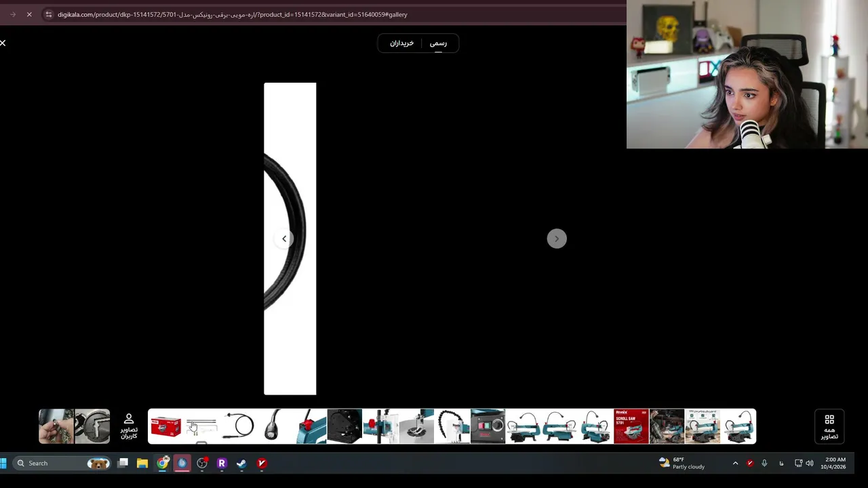Image resolution: width=868 pixels, height=488 pixels.
Task: Show all images with همه تصاویر button
Action: 829,427
